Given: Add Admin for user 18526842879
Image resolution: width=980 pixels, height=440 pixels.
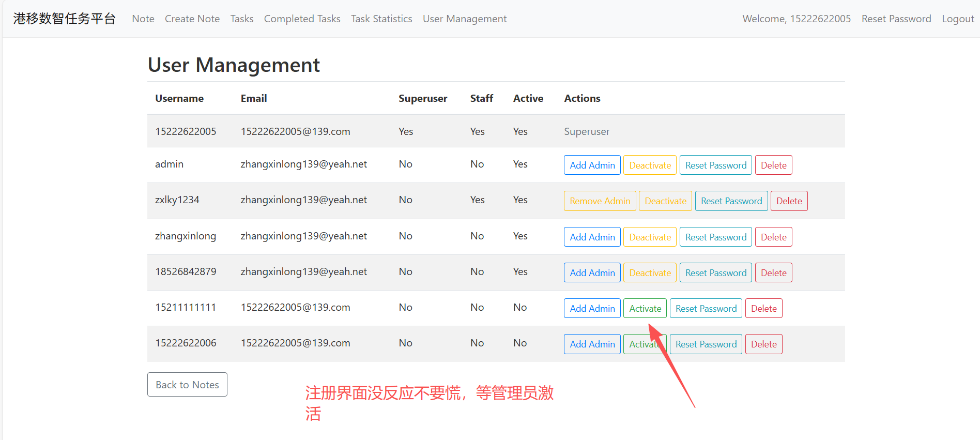Looking at the screenshot, I should click(592, 273).
